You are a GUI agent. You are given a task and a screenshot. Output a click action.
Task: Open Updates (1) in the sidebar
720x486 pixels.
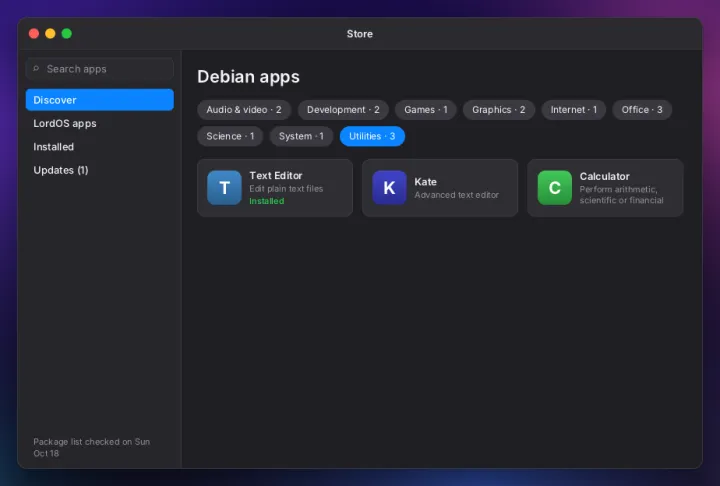pyautogui.click(x=100, y=170)
